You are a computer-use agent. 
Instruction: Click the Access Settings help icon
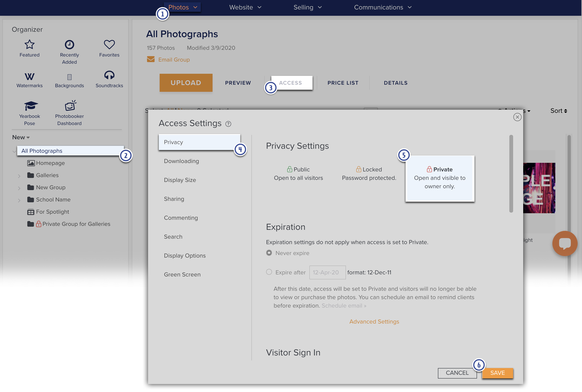(228, 124)
